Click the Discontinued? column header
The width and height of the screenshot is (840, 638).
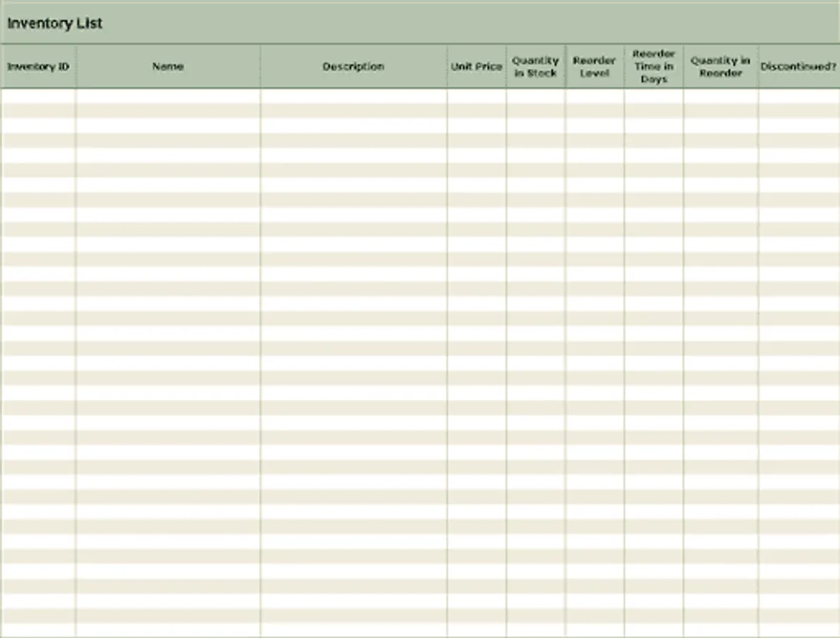[800, 67]
